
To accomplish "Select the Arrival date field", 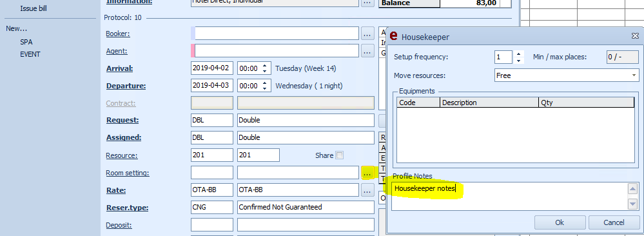I will pos(212,68).
